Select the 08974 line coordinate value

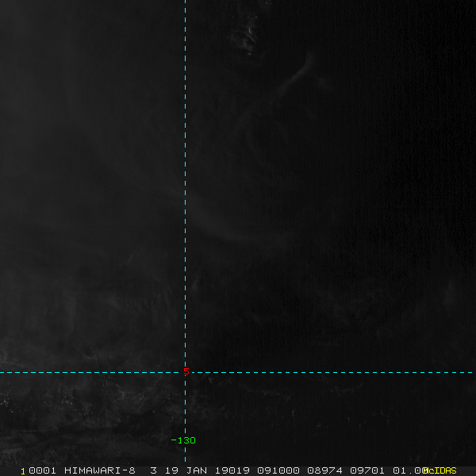click(x=324, y=470)
